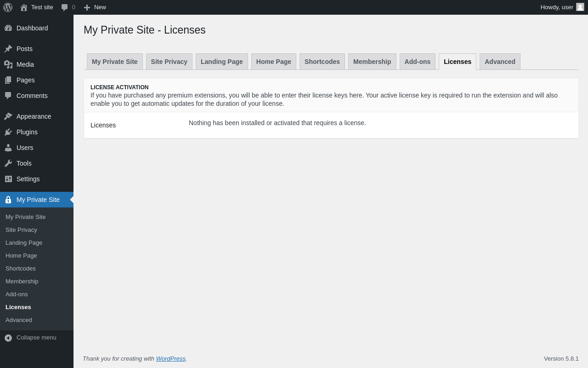Screen dimensions: 588x368
Task: Open the Test site home icon
Action: 24,7
